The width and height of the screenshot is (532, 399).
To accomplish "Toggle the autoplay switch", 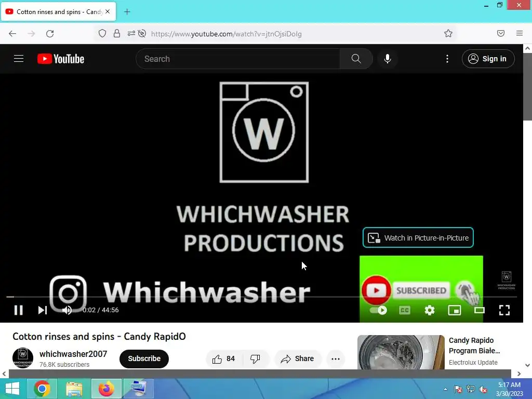I will click(x=378, y=310).
